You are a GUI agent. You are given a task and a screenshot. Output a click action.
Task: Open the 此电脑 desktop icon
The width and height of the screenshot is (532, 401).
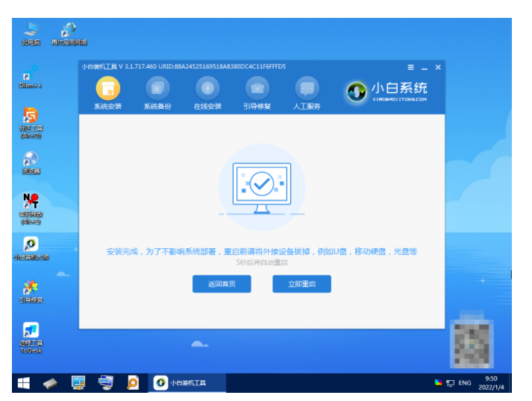point(31,32)
